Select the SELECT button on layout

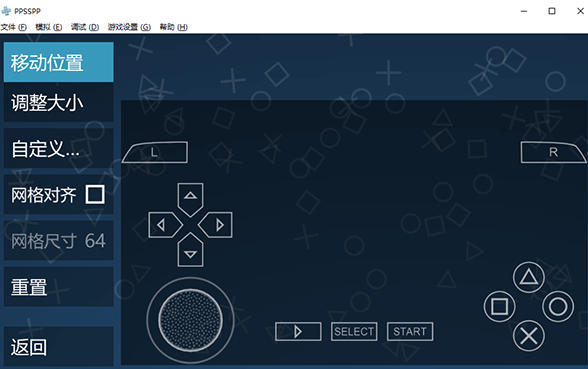(354, 332)
